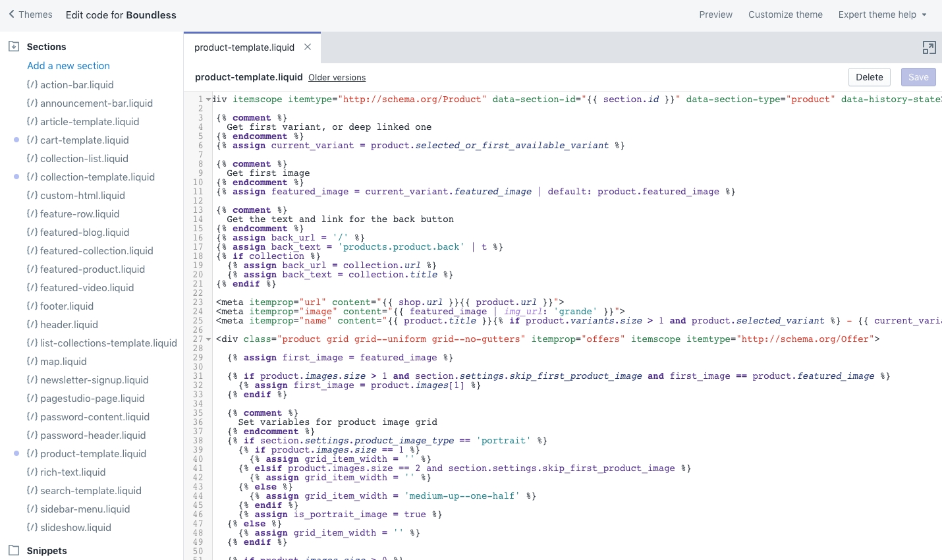The width and height of the screenshot is (942, 560).
Task: Select the product-template.liquid editor tab
Action: [x=244, y=47]
